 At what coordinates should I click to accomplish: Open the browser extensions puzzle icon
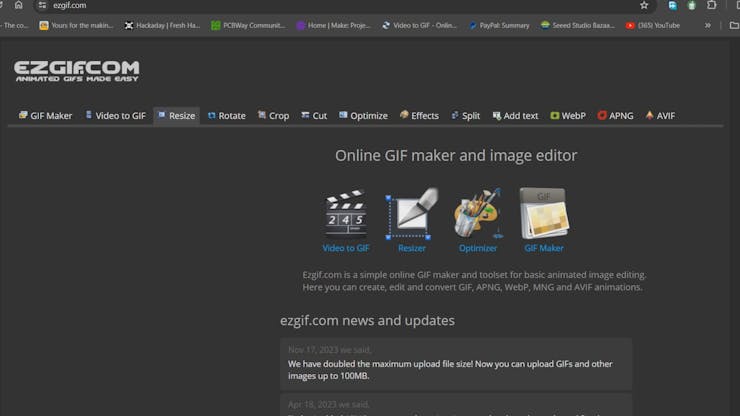tap(712, 5)
